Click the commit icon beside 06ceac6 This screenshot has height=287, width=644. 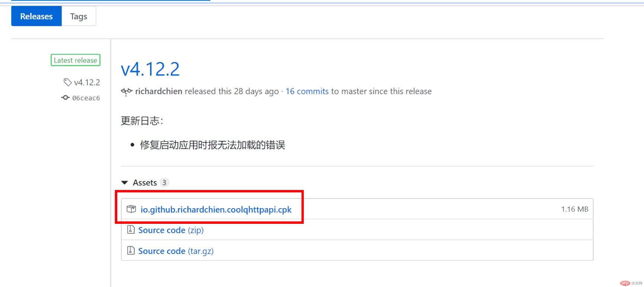pos(65,97)
